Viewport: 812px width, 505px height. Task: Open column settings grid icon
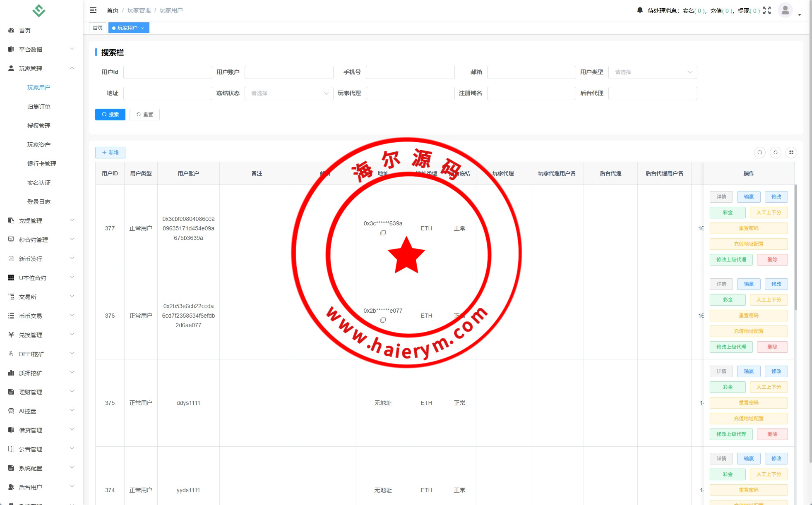pos(791,153)
